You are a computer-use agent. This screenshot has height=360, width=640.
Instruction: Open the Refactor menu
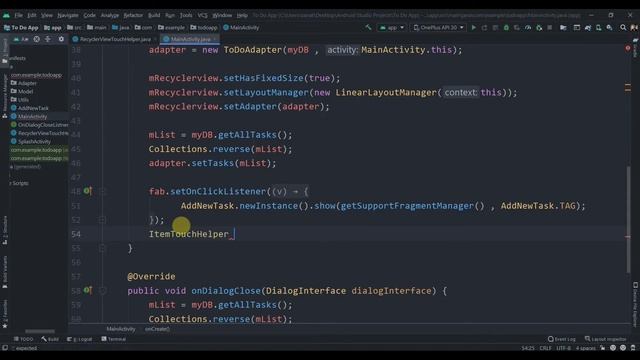133,15
